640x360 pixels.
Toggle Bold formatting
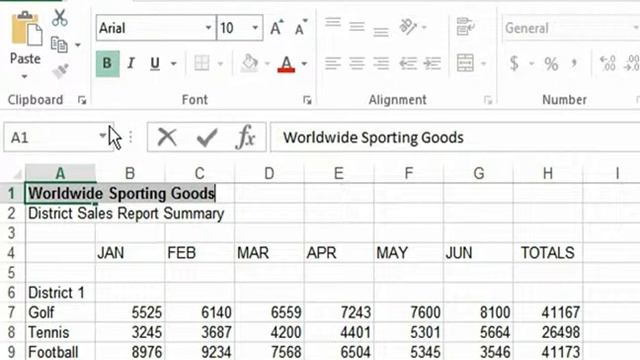[x=107, y=64]
